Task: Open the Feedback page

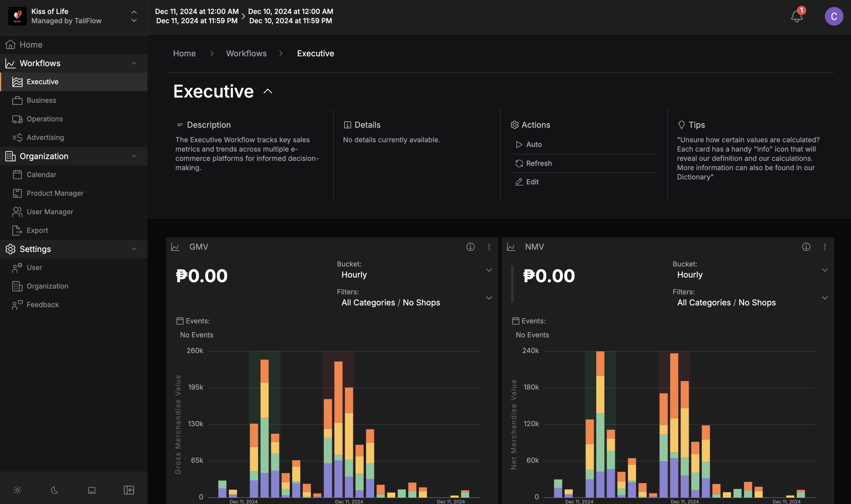Action: click(x=74, y=305)
